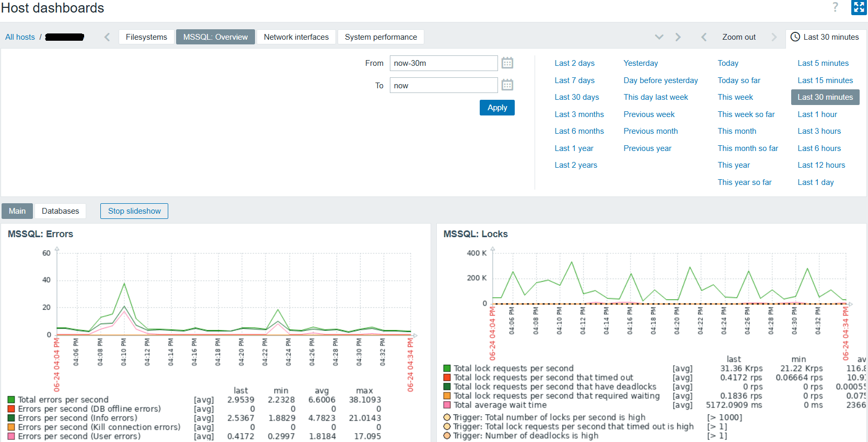This screenshot has height=442, width=868.
Task: Stop the slideshow
Action: point(134,211)
